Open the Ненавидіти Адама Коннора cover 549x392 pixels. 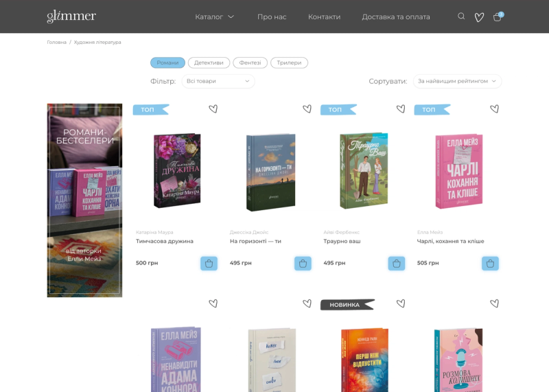(x=176, y=360)
